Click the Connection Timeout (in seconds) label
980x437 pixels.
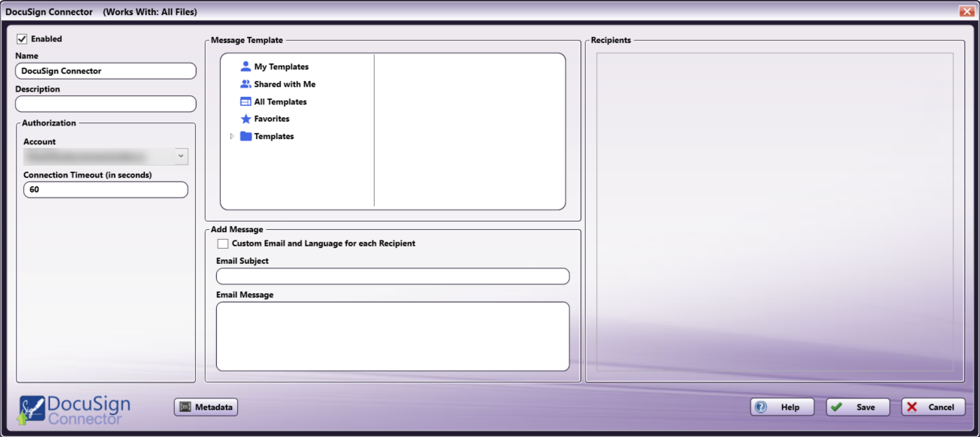click(88, 175)
